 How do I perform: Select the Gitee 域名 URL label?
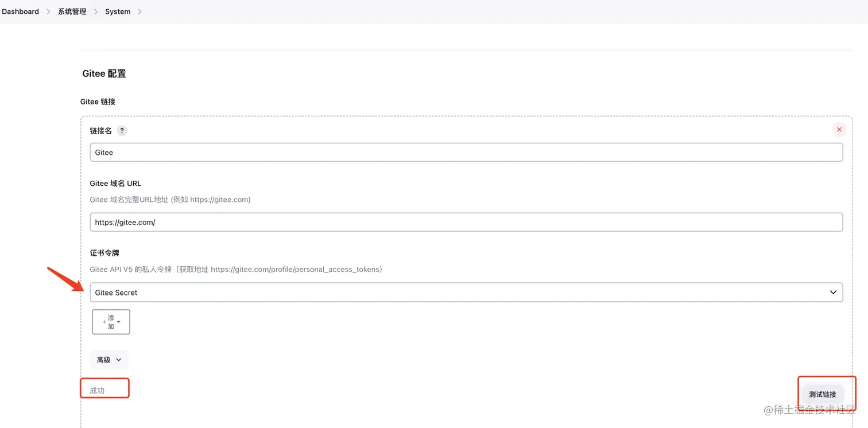pos(115,184)
